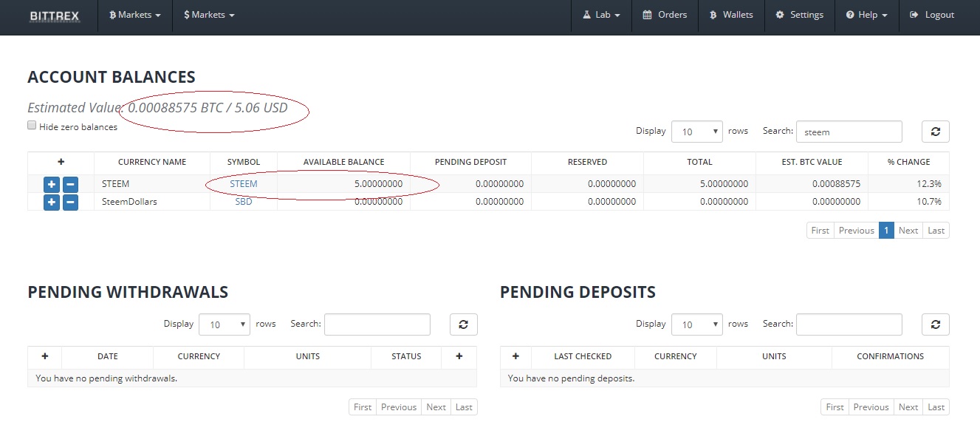Click Last in withdrawals pagination
The image size is (980, 425).
click(x=464, y=407)
